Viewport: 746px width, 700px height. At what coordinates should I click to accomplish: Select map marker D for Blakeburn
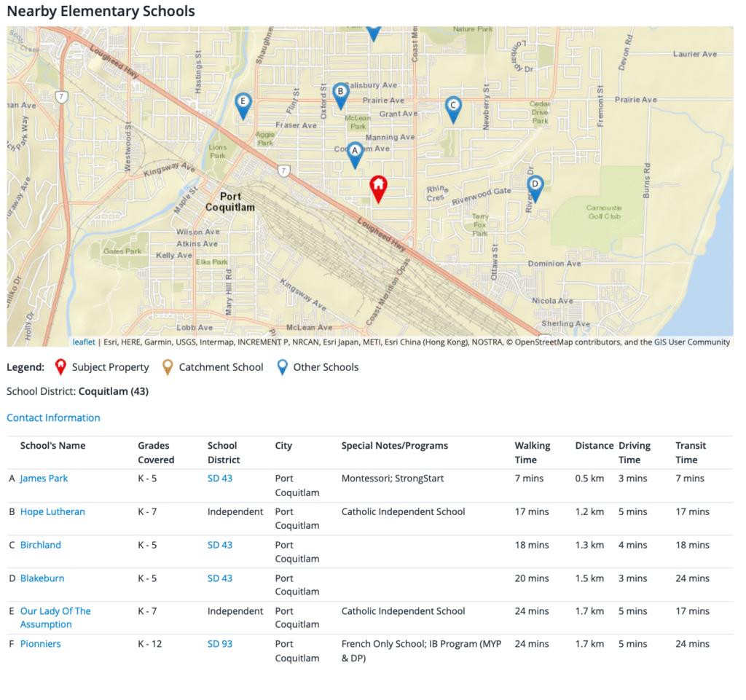[x=535, y=187]
